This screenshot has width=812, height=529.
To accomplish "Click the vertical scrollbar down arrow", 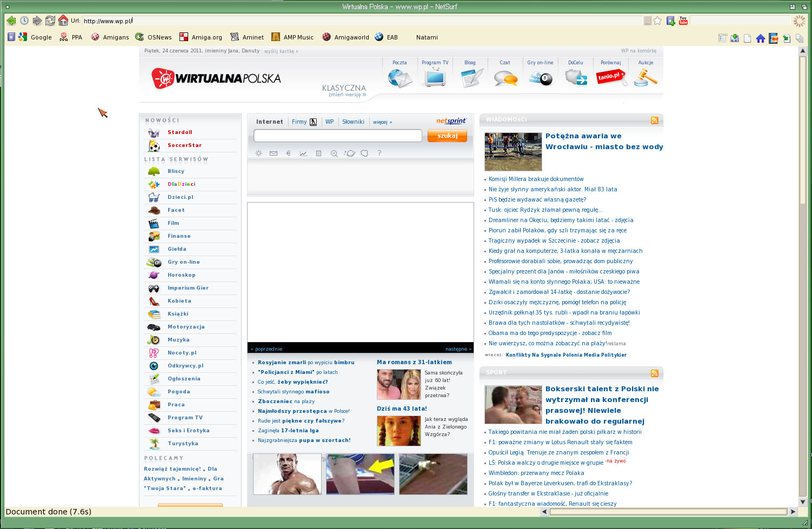I will (803, 501).
